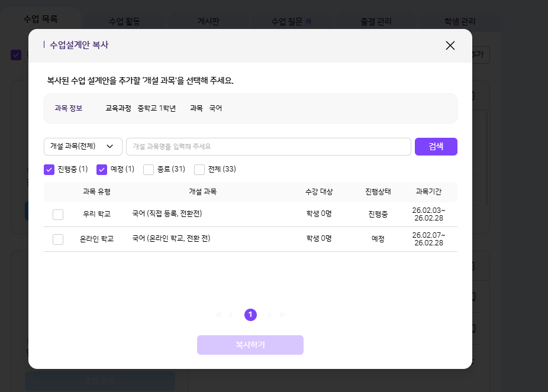Open the 게시판 tab
The image size is (548, 392).
pos(208,21)
